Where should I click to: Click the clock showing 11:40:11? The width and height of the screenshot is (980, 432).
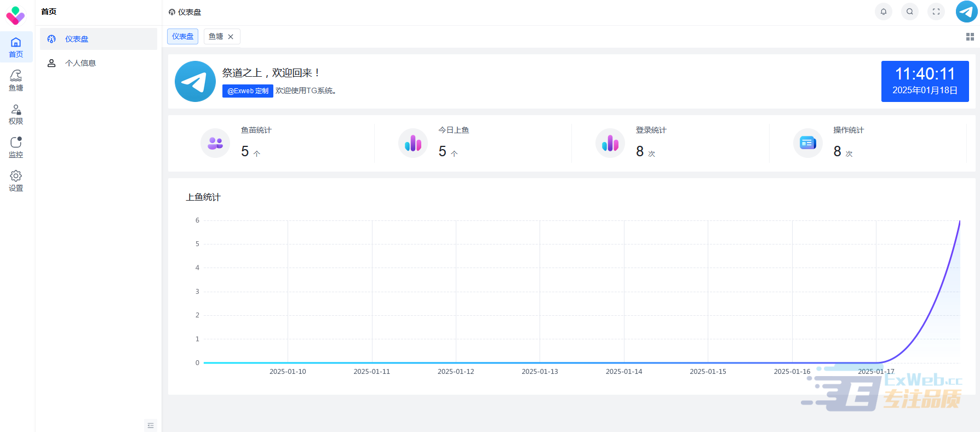coord(925,74)
